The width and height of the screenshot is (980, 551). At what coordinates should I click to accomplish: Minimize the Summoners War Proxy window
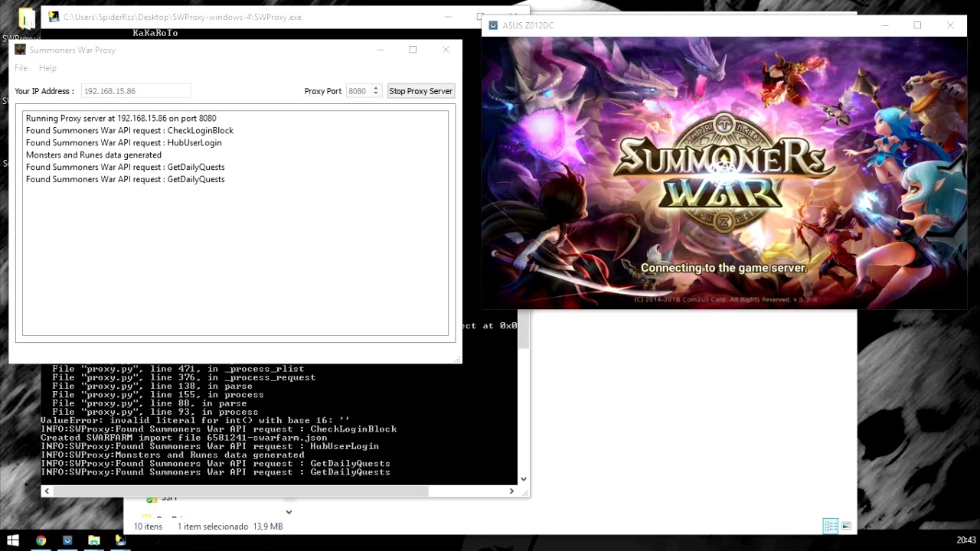coord(381,50)
